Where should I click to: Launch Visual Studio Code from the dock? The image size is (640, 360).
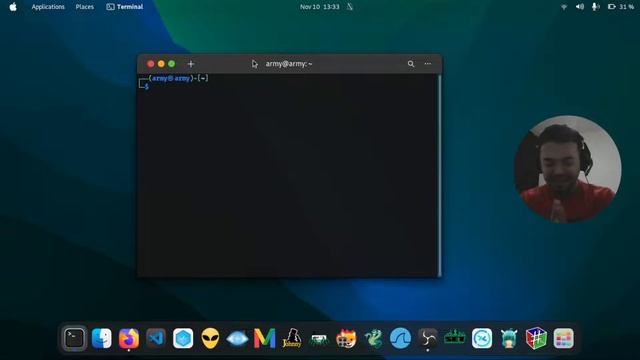pyautogui.click(x=156, y=338)
